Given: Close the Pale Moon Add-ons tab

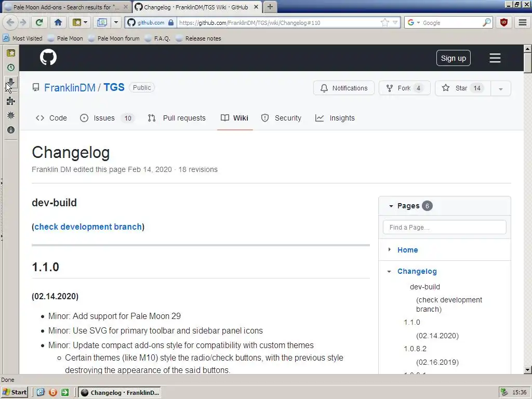Looking at the screenshot, I should 126,7.
